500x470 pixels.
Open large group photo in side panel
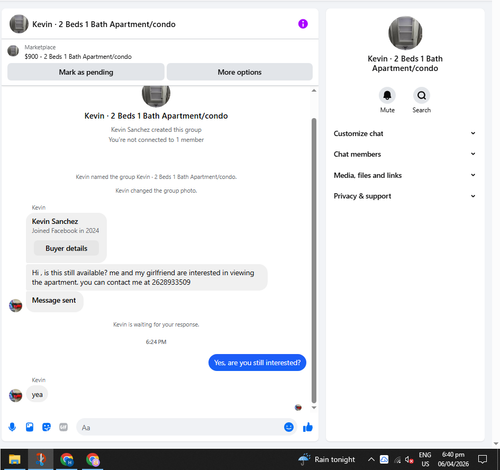(405, 33)
